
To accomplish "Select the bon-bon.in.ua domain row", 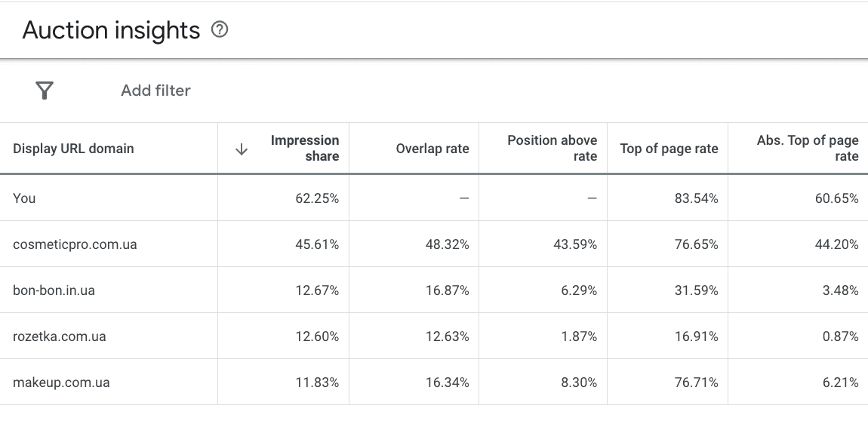I will 54,290.
